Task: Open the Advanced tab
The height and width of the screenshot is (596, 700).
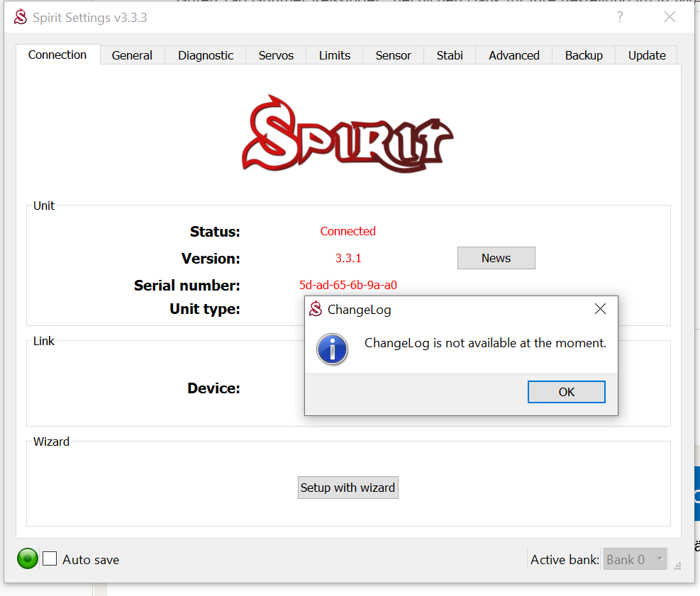Action: (514, 55)
